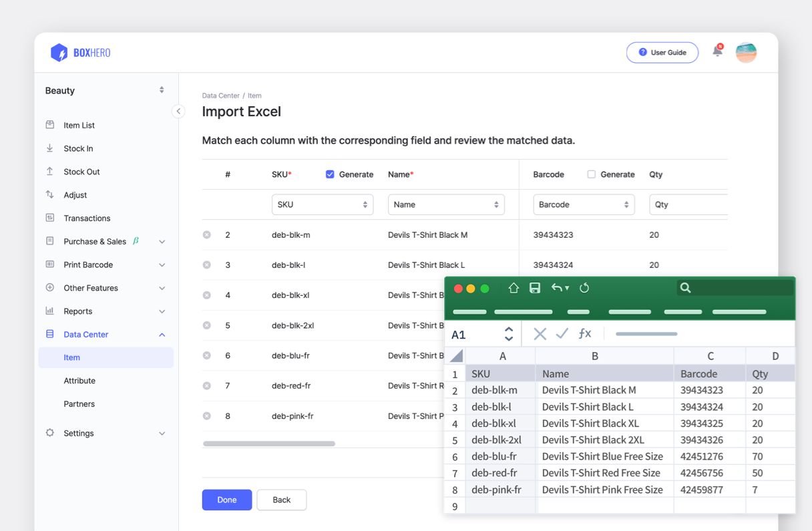Collapse the sidebar using the chevron arrow
Screen dimensions: 812x531
click(x=178, y=112)
